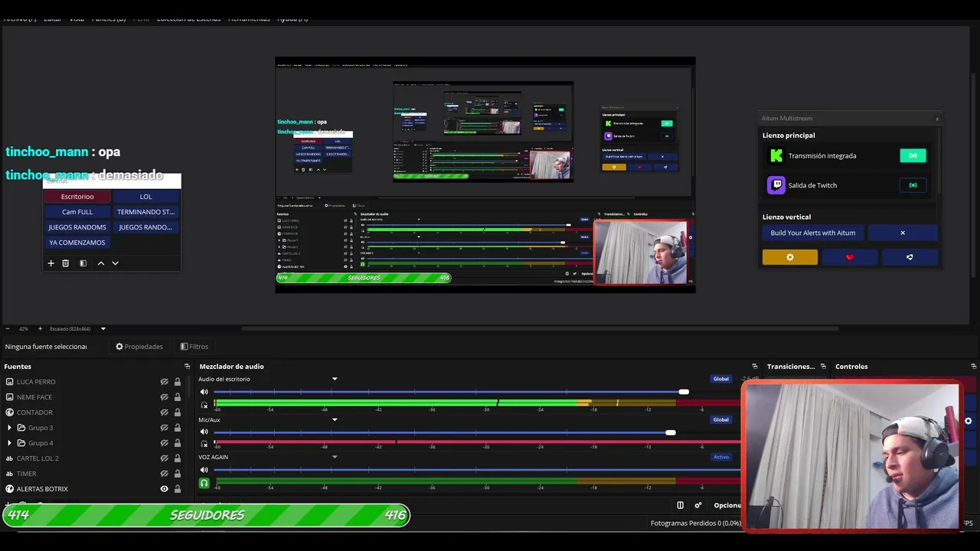Show the Grupo 3 source group

tap(164, 428)
